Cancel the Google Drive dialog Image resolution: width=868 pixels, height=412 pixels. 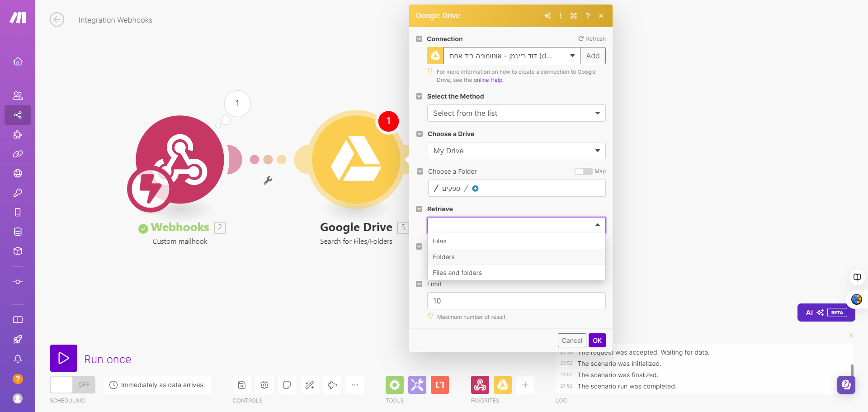(572, 341)
